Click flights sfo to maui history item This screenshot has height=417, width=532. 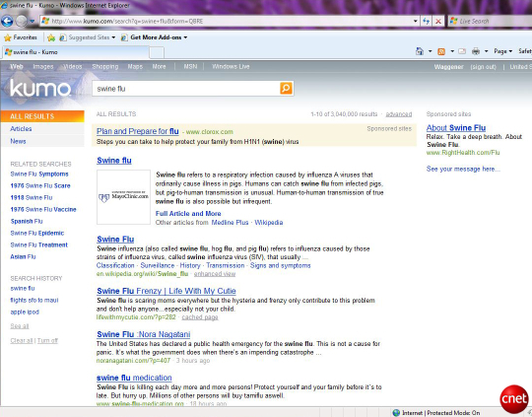click(x=34, y=301)
